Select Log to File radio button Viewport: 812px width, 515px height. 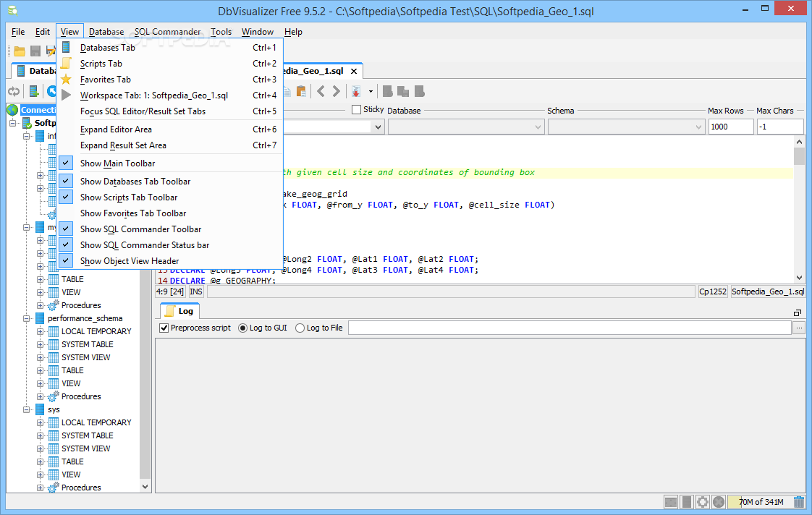pos(300,328)
